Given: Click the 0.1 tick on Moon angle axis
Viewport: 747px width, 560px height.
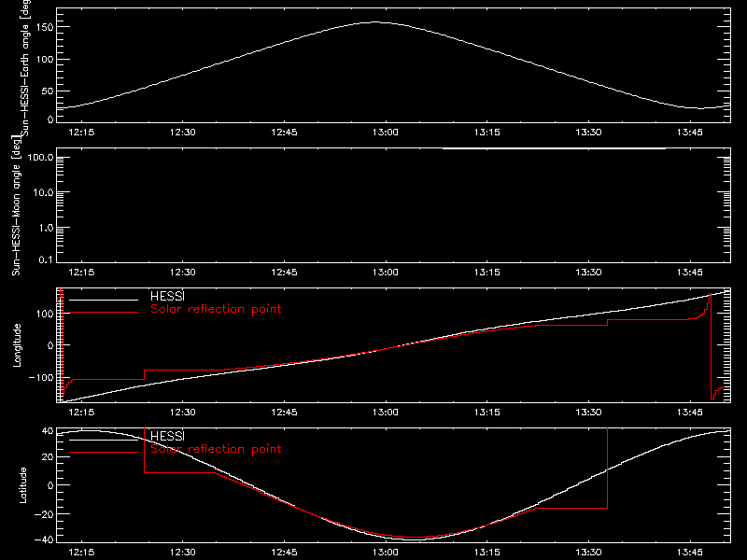Looking at the screenshot, I should point(46,259).
